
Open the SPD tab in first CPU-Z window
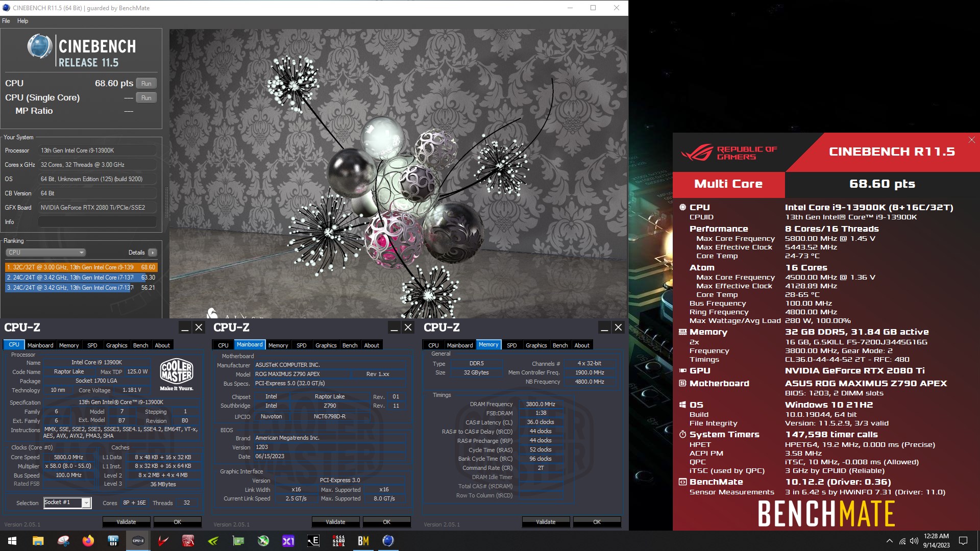[x=92, y=345]
